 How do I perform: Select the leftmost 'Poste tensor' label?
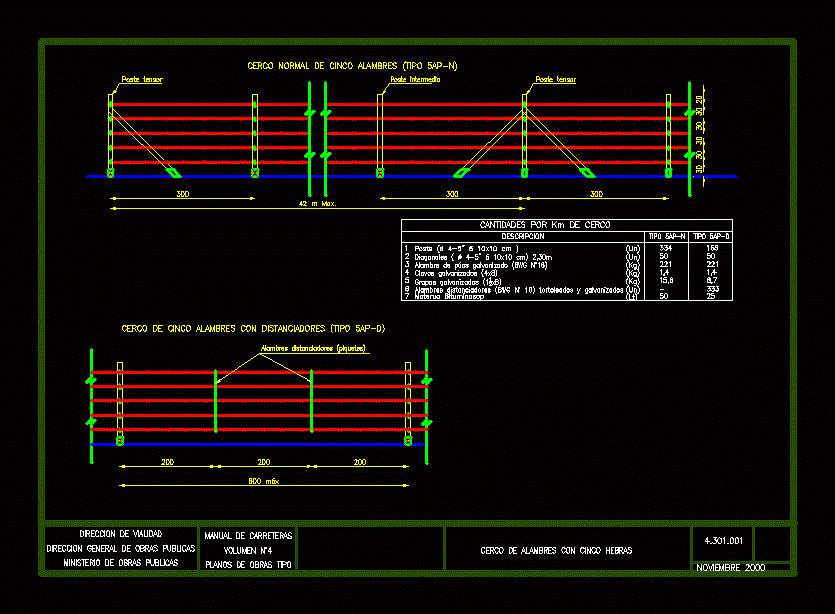[x=141, y=79]
